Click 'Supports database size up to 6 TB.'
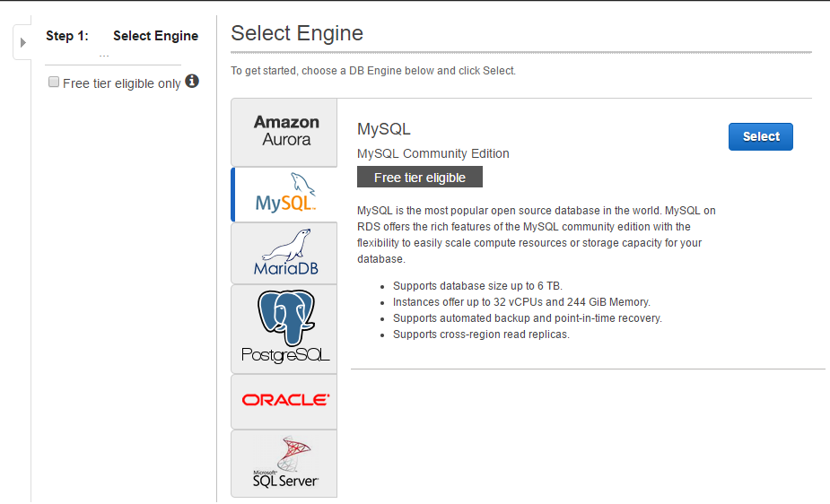The height and width of the screenshot is (504, 830). point(477,286)
